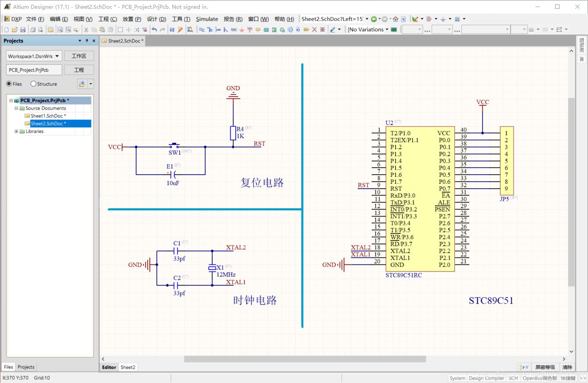
Task: Select the red X No ERC marker tool
Action: [x=314, y=30]
